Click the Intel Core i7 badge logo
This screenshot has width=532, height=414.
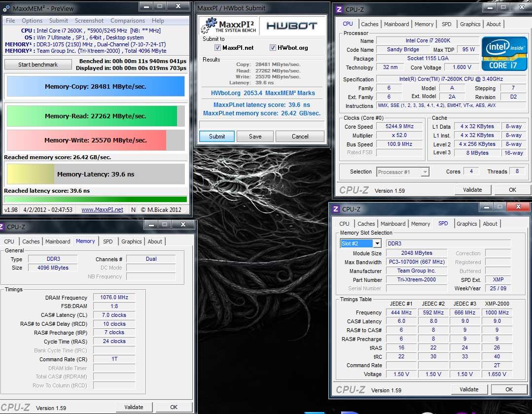[x=504, y=54]
